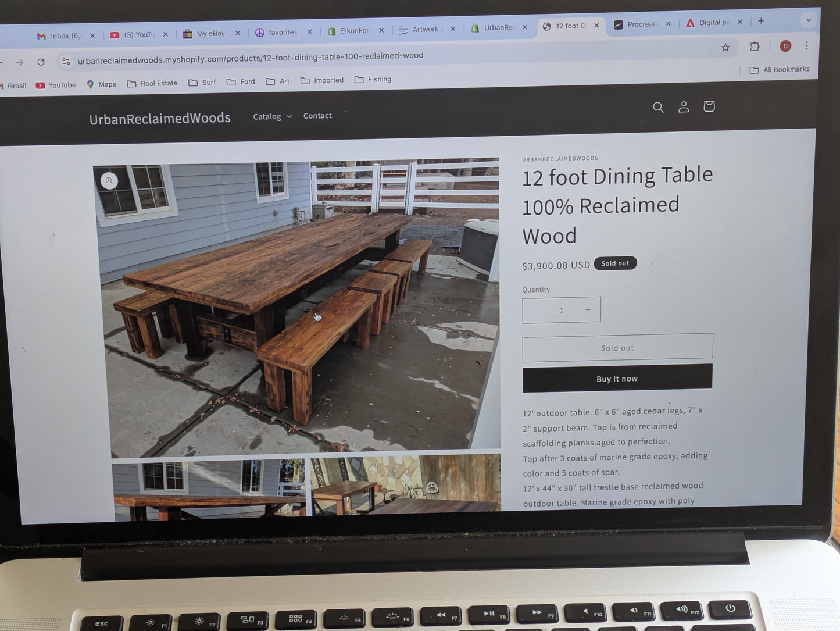Zoom product image with magnifier icon

(109, 181)
